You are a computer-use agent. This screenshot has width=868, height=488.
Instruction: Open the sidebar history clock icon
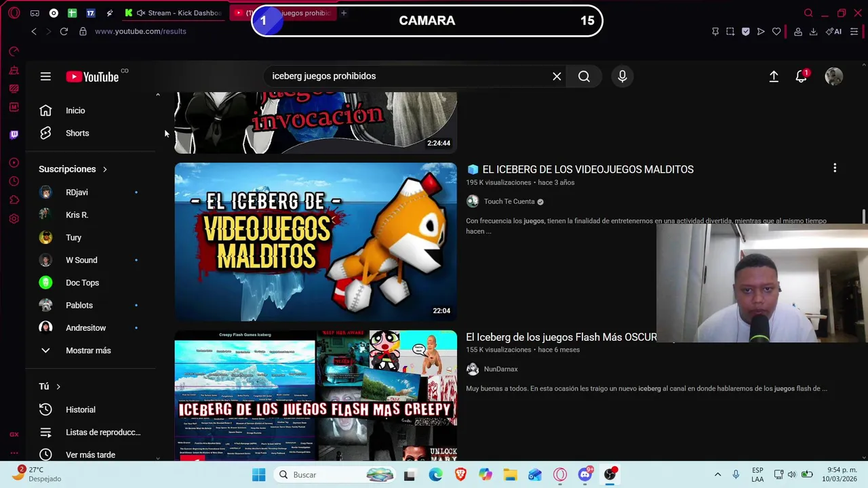(14, 181)
